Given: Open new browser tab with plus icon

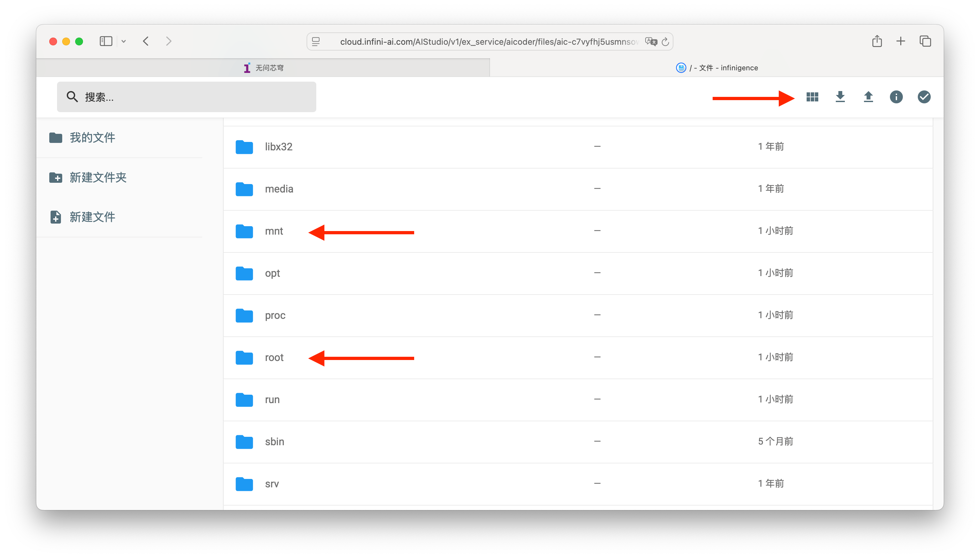Looking at the screenshot, I should [x=900, y=41].
